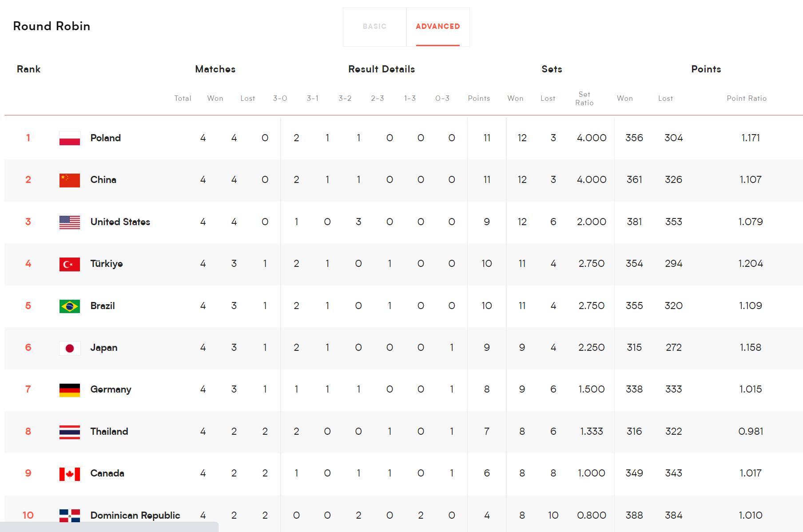Click the Brazil flag icon
Image resolution: width=803 pixels, height=532 pixels.
70,306
